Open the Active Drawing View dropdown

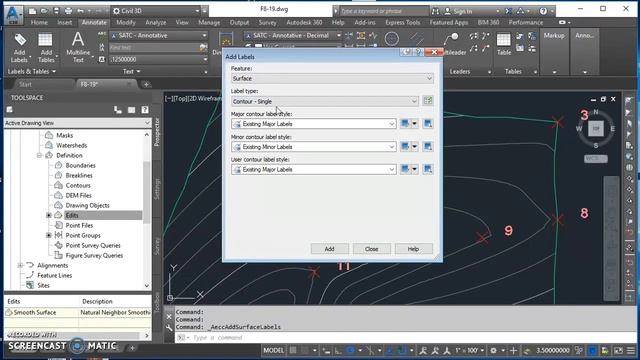(x=78, y=123)
